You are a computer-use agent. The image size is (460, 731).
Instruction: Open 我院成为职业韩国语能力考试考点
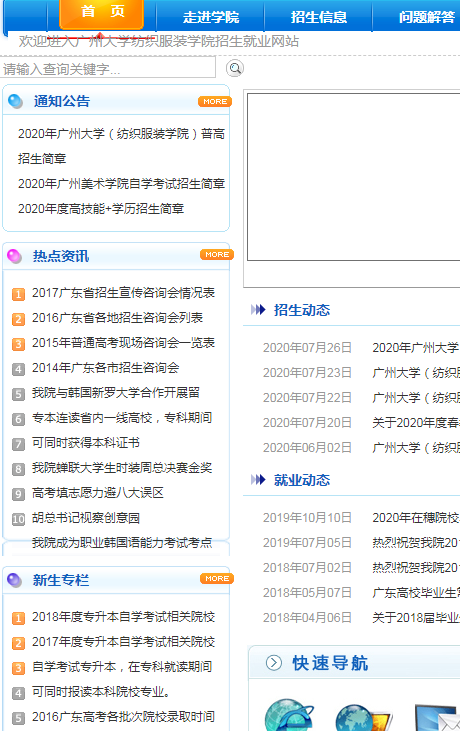pos(122,543)
